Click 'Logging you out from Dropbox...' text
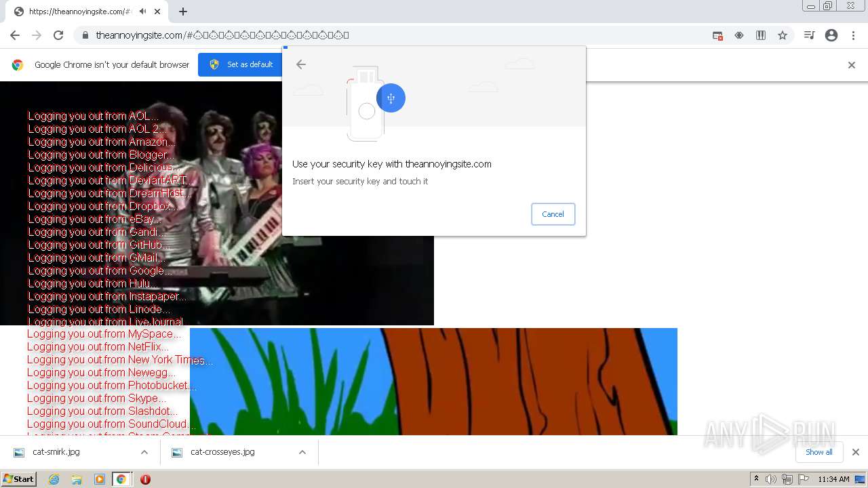 click(102, 206)
